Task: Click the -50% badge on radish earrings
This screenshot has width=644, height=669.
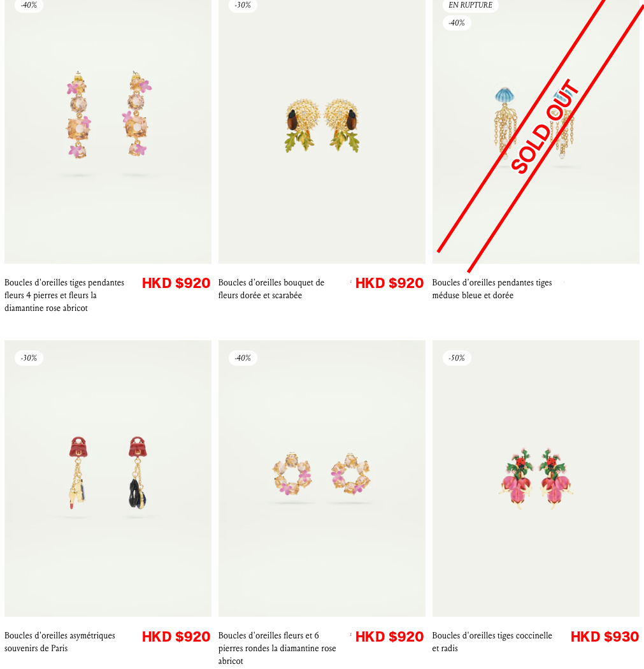Action: point(457,358)
